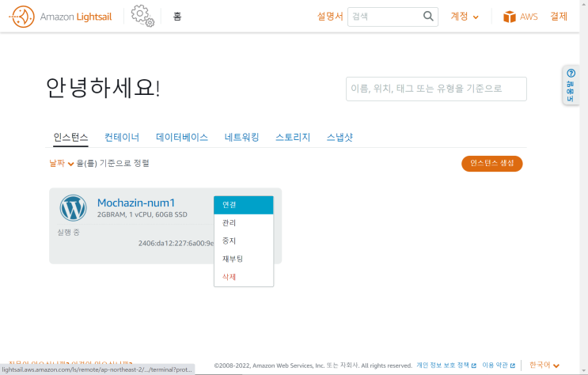Click the IPv6 address 2406:da12:227:6a00 text
Image resolution: width=588 pixels, height=375 pixels.
[176, 244]
